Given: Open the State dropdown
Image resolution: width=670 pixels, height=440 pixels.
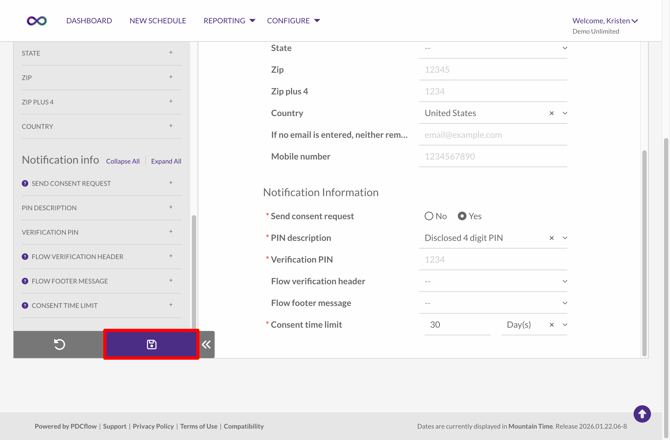Looking at the screenshot, I should tap(493, 48).
